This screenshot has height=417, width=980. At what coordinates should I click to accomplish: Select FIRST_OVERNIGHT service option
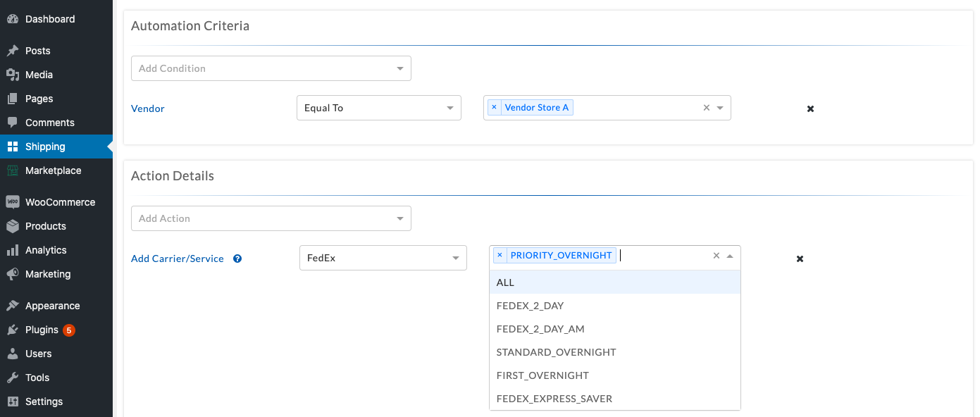(x=615, y=375)
